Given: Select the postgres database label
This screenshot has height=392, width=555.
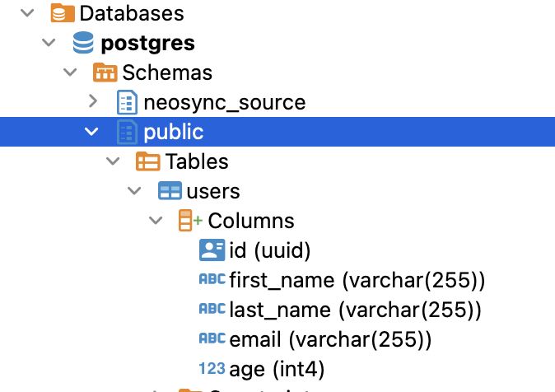Looking at the screenshot, I should click(148, 44).
